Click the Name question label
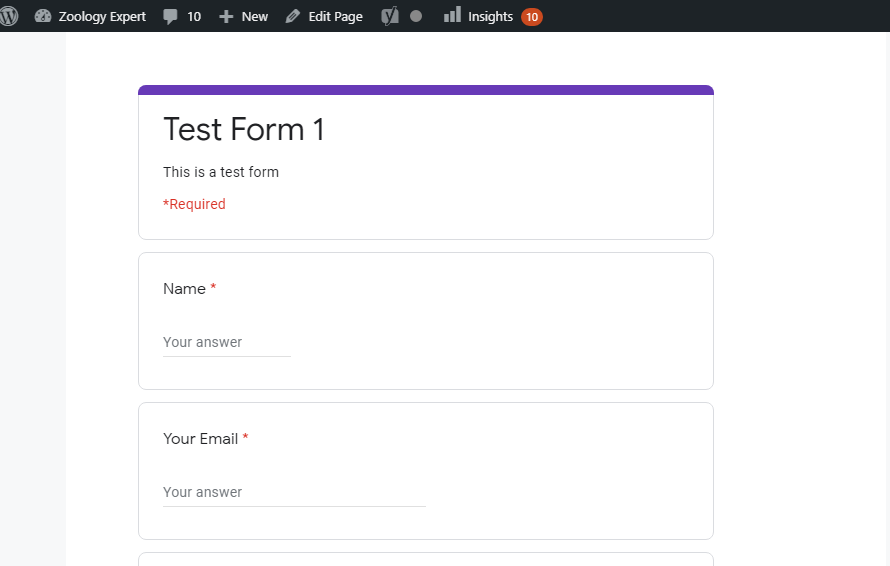Screen dimensions: 890x566 184,289
